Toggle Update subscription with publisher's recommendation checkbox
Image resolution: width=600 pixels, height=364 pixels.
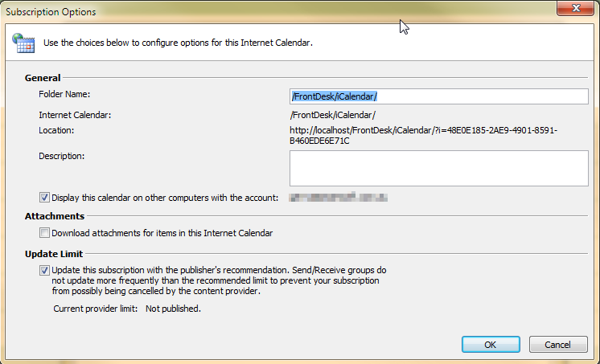[x=44, y=270]
